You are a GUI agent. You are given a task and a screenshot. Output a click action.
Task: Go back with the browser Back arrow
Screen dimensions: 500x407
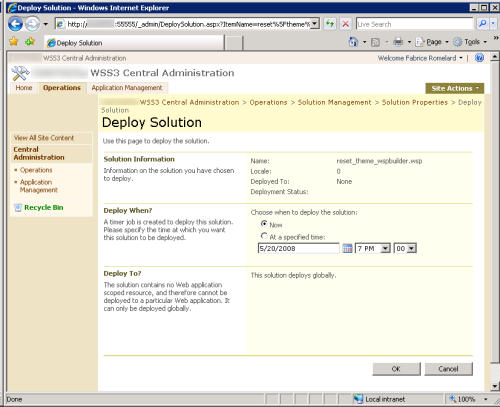pos(15,24)
